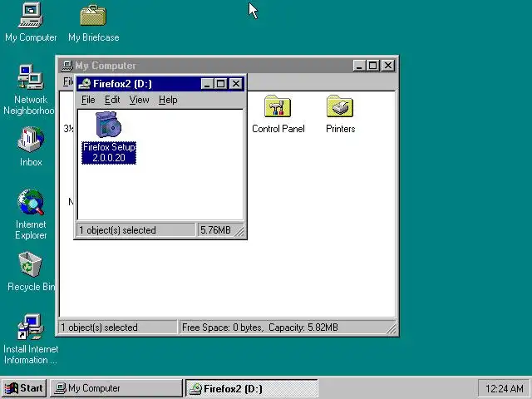Open the Start menu
This screenshot has height=399, width=532.
24,388
